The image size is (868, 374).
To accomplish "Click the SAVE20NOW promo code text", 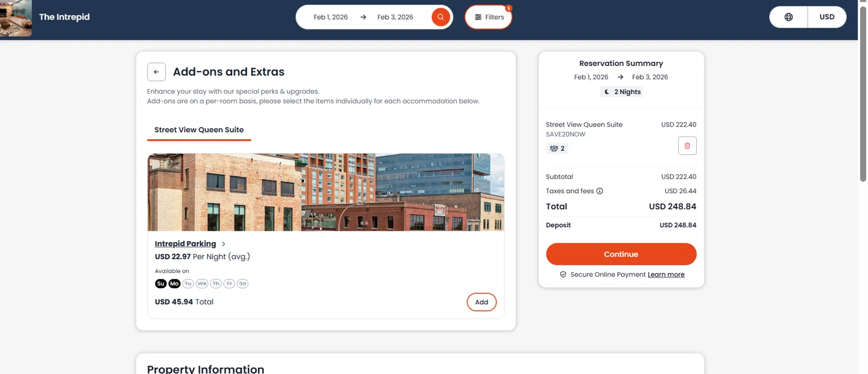I will [565, 135].
